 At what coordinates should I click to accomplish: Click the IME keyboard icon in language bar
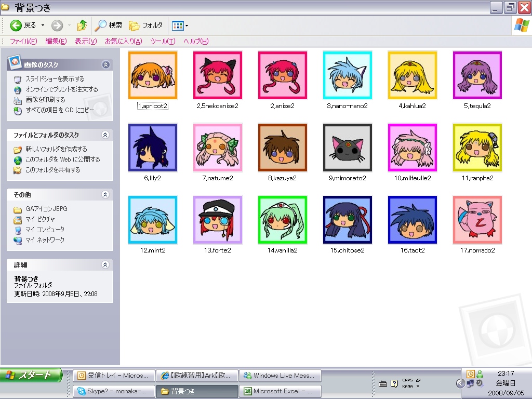point(383,384)
